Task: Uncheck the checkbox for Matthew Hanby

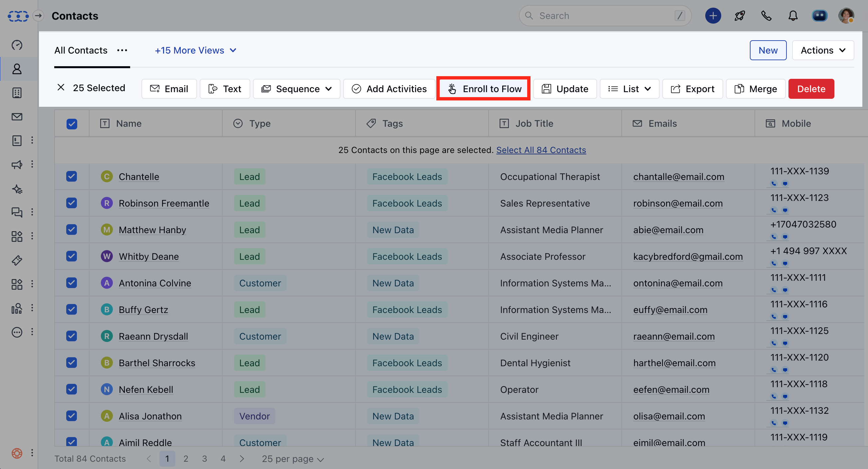Action: point(72,230)
